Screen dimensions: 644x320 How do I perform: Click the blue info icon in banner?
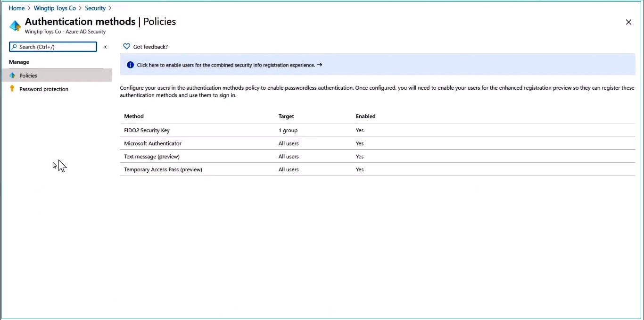point(131,65)
